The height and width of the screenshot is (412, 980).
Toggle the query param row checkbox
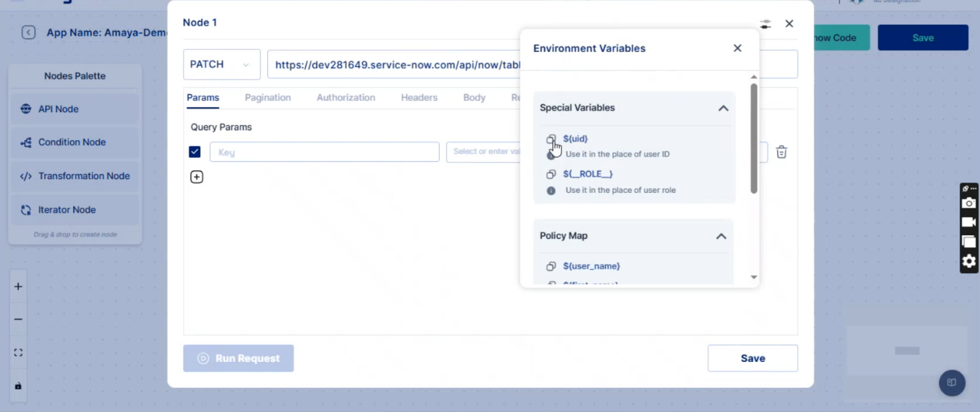tap(195, 151)
